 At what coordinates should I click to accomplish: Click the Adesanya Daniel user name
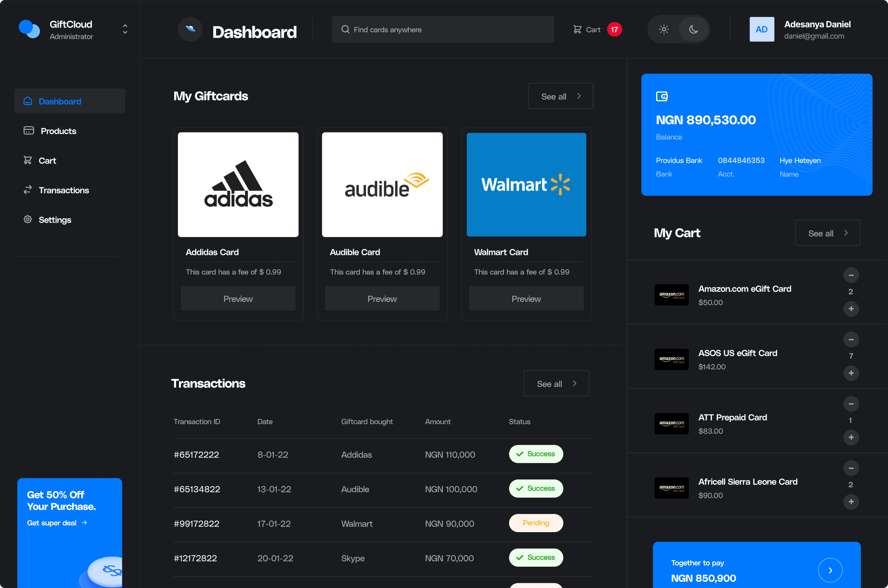[817, 24]
